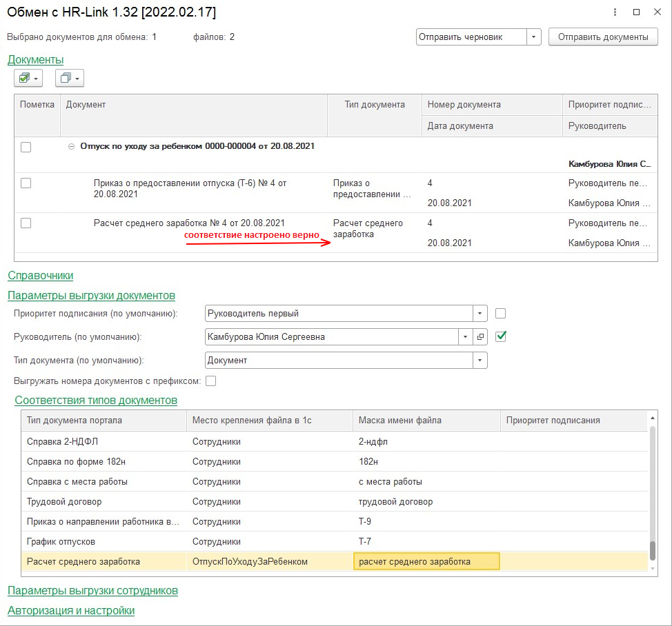The width and height of the screenshot is (672, 626).
Task: Click Дата документа column header
Action: tap(492, 126)
